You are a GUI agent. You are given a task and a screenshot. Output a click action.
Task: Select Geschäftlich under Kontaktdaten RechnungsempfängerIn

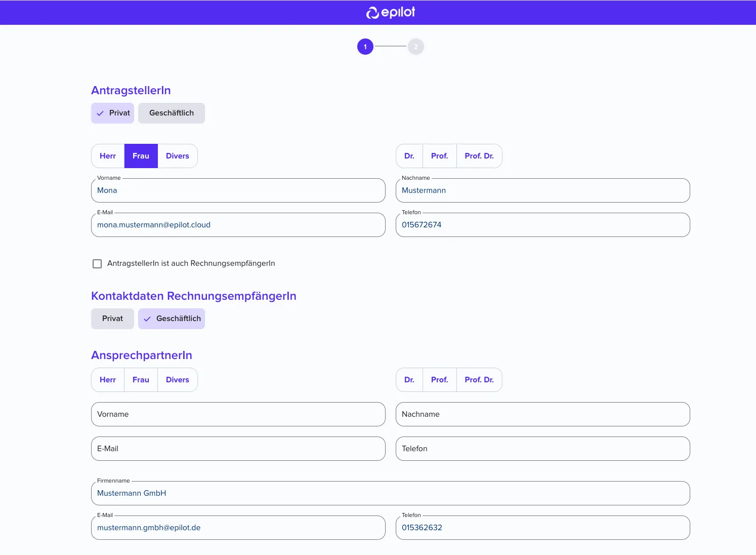(172, 319)
